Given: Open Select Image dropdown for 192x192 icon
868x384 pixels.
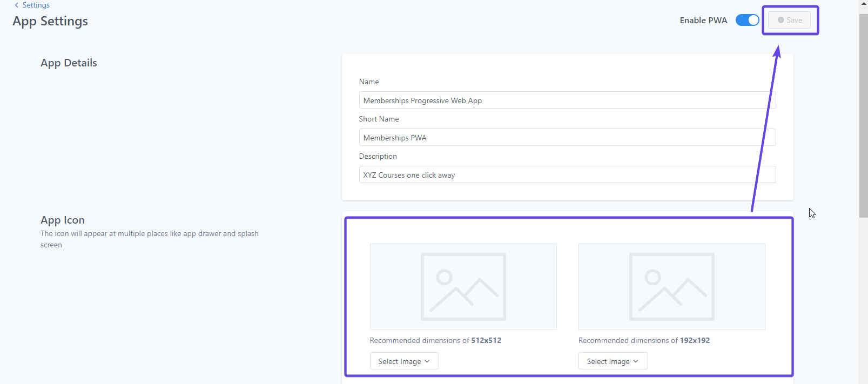Looking at the screenshot, I should 613,361.
